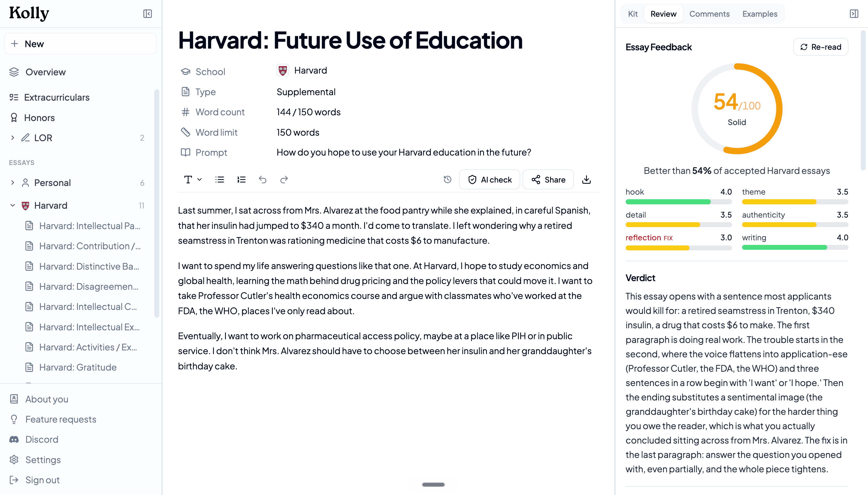Open the text style dropdown
This screenshot has height=495, width=868.
coord(193,179)
